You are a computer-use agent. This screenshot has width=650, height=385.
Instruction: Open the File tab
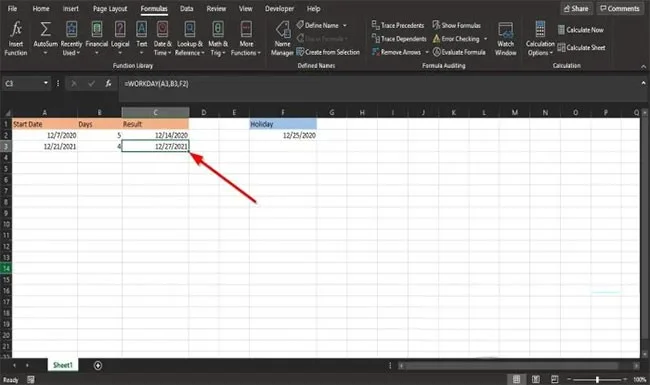[12, 8]
